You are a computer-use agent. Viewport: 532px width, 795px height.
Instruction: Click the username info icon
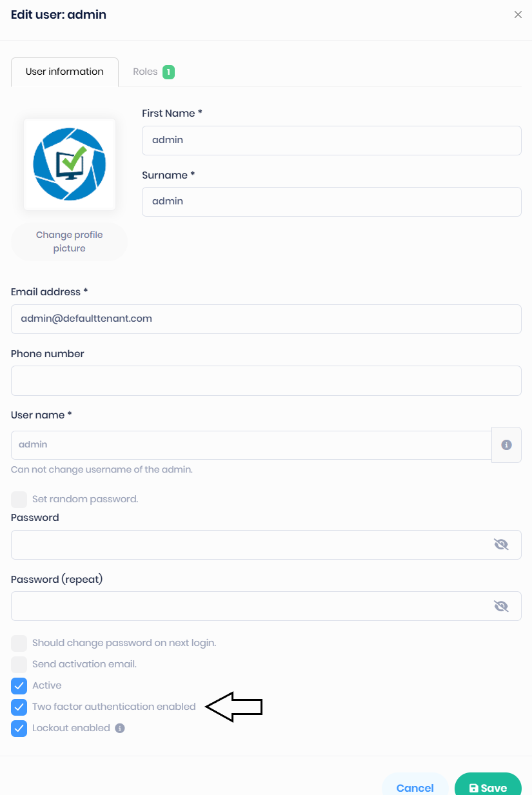[506, 445]
